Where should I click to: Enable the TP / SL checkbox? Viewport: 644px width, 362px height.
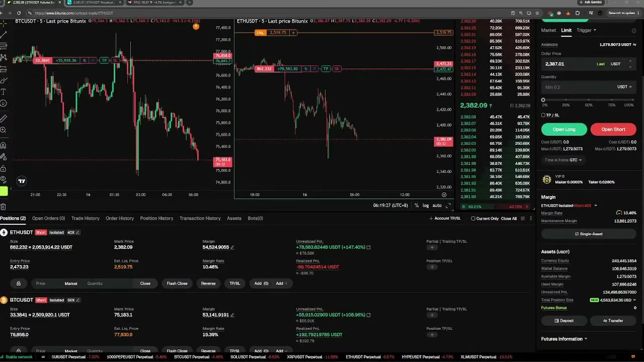[x=543, y=115]
